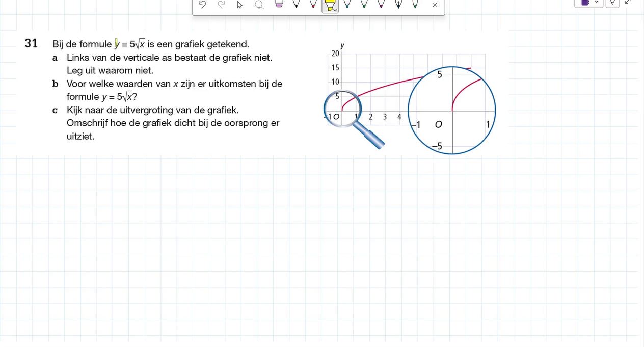This screenshot has width=644, height=347.
Task: Click the y-axis label 15
Action: (336, 68)
